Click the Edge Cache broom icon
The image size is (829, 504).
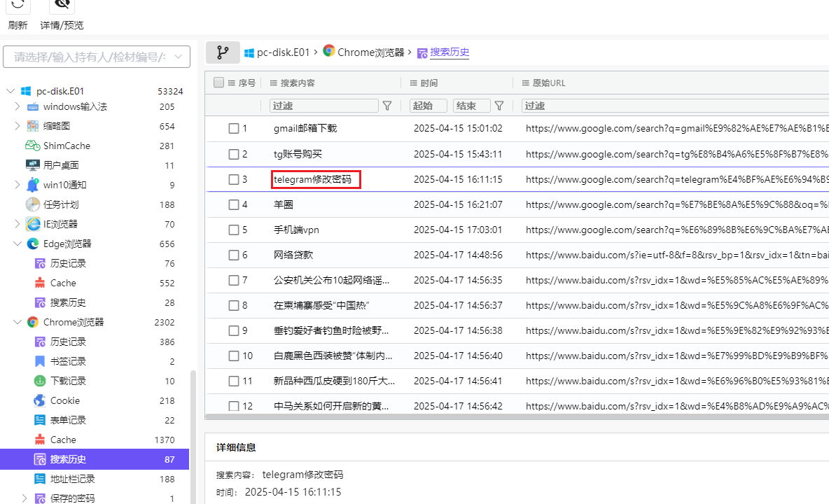click(40, 283)
